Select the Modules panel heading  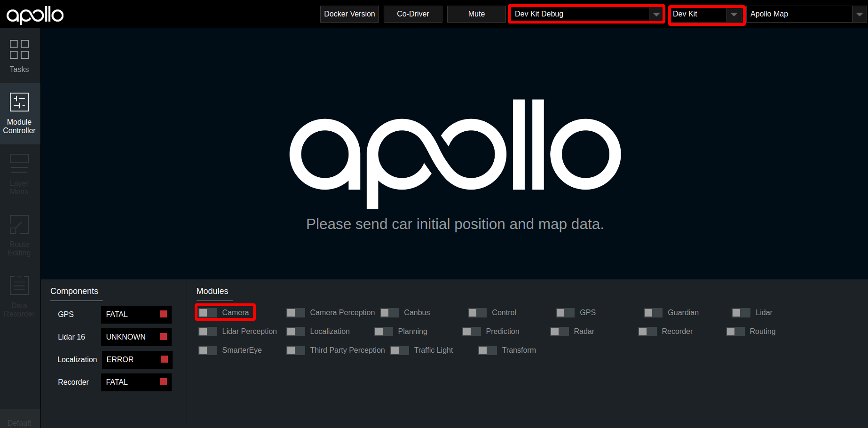tap(212, 291)
